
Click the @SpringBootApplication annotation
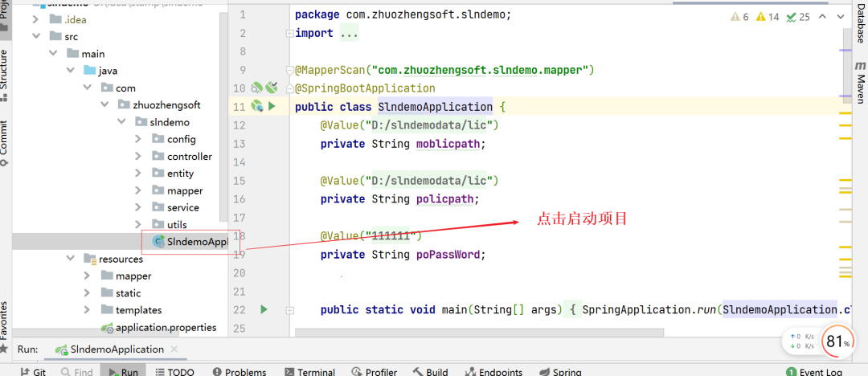tap(365, 88)
